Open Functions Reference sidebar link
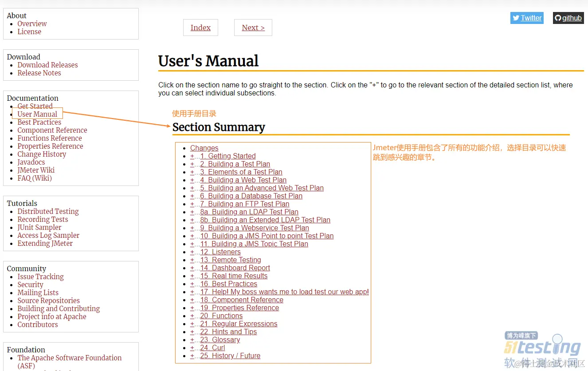Image resolution: width=588 pixels, height=371 pixels. click(50, 138)
